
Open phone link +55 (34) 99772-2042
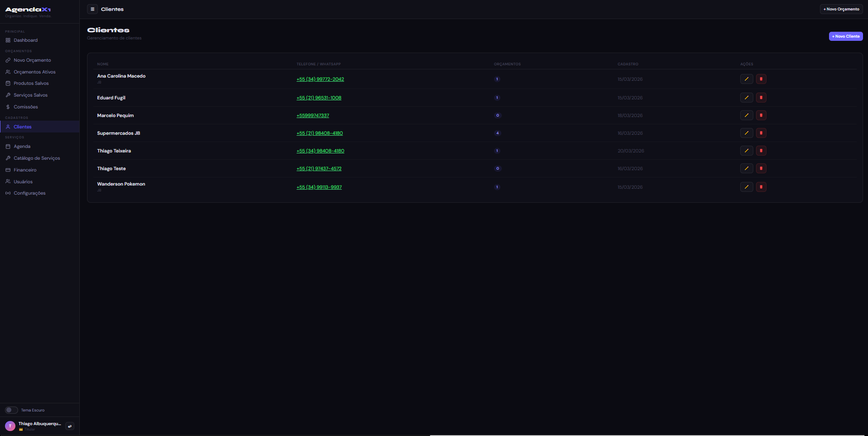coord(320,79)
